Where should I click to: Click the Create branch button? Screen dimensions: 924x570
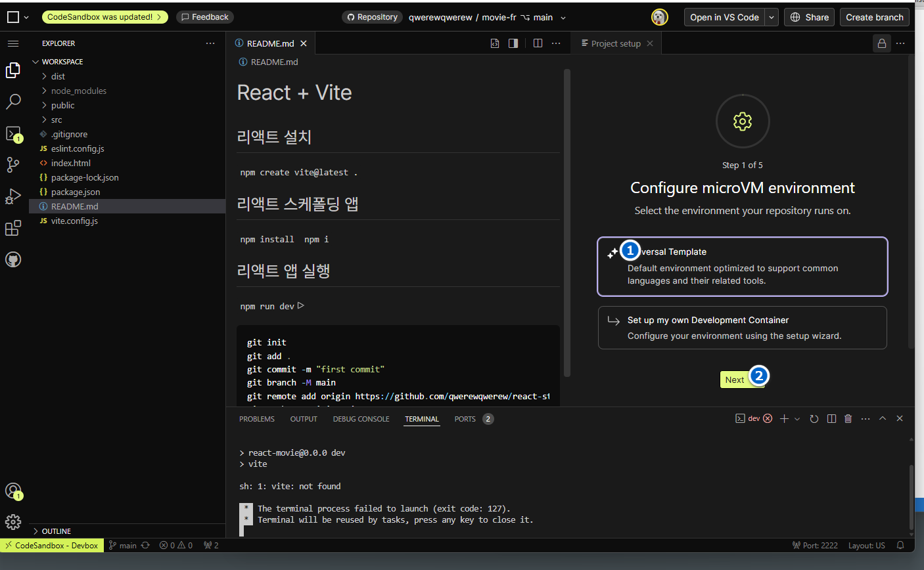pos(874,17)
